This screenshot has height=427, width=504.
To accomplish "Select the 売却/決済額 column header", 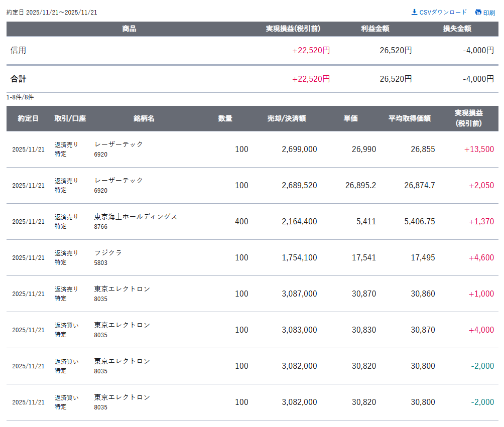I will [x=287, y=119].
